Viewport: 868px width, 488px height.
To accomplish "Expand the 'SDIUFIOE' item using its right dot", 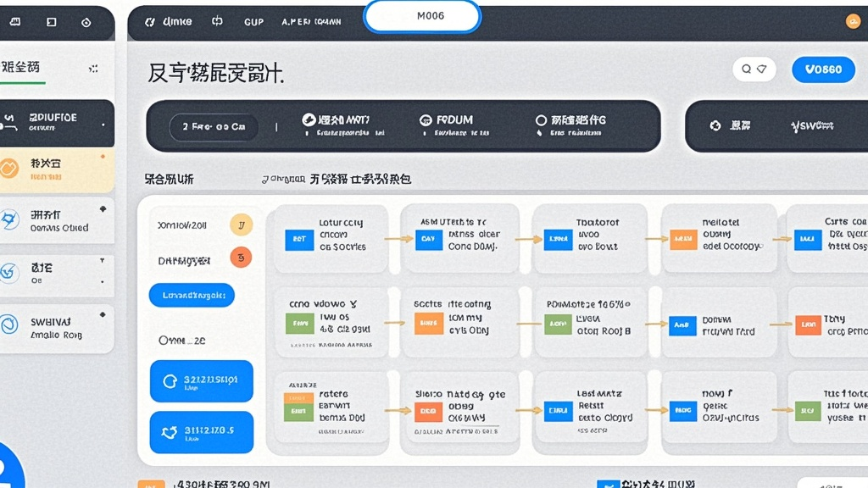I will pos(103,125).
